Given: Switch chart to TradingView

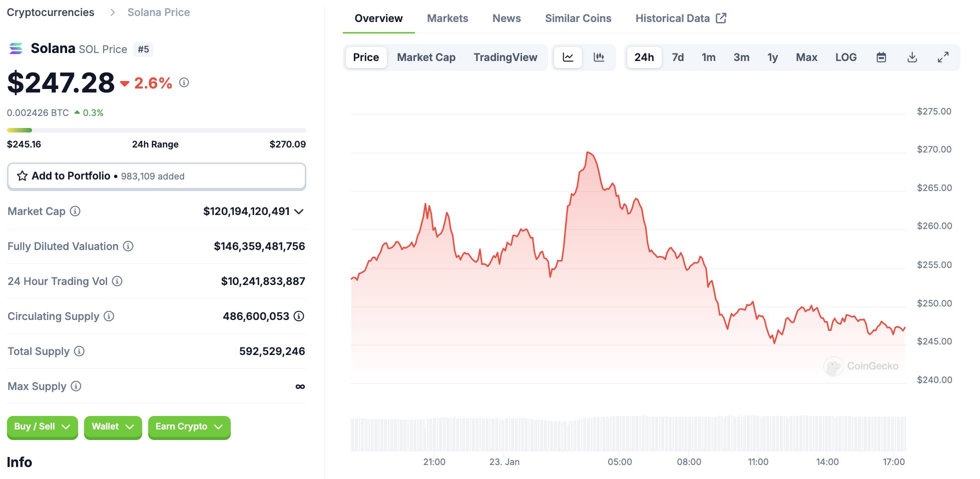Looking at the screenshot, I should (506, 57).
